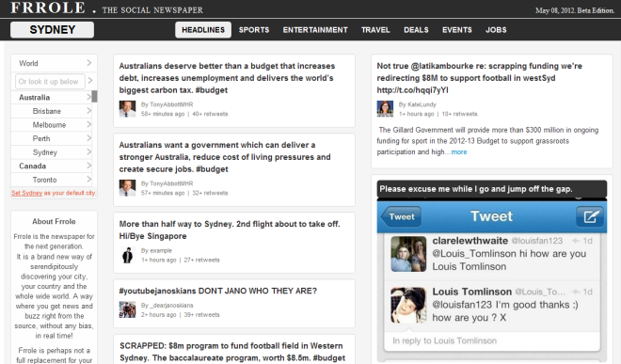Open the stronger Australia #budget headline

[x=225, y=157]
